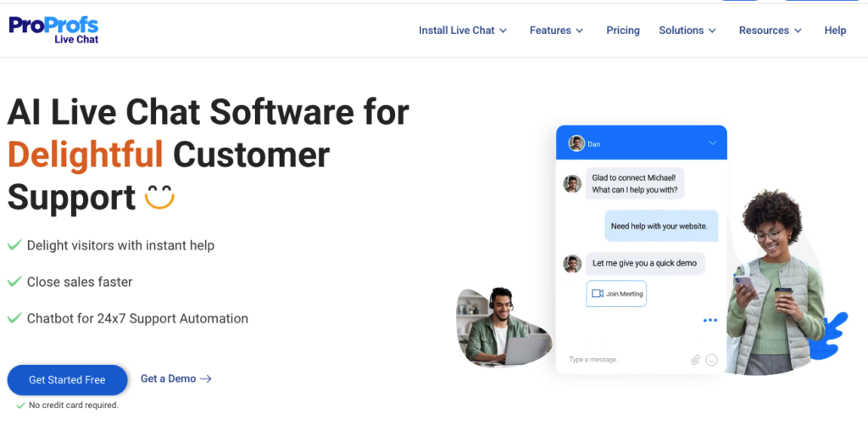Click the agent avatar beside greeting message
The width and height of the screenshot is (868, 426).
tap(572, 184)
